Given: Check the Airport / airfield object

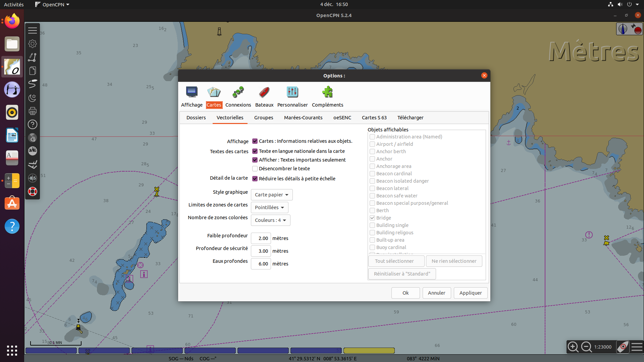Looking at the screenshot, I should tap(372, 144).
